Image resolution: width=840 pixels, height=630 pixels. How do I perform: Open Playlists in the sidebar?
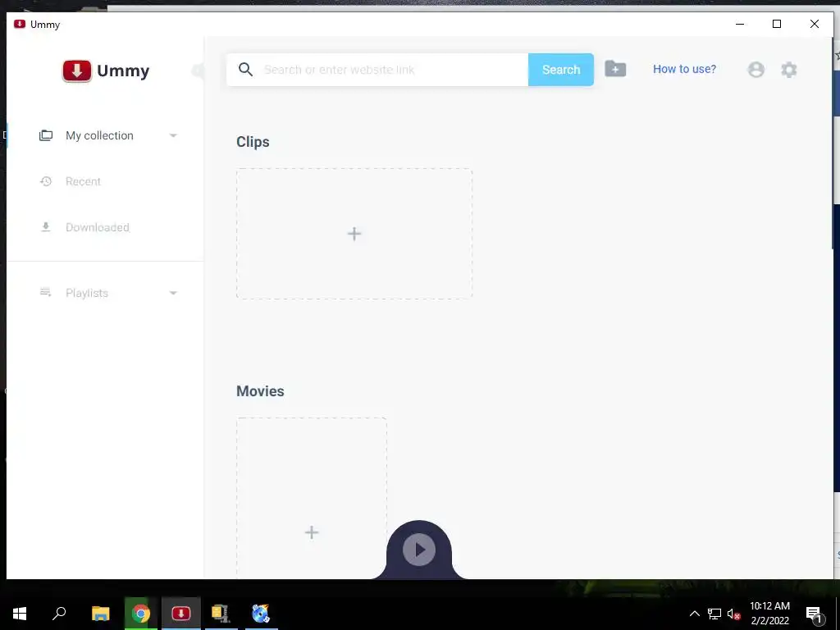pos(87,293)
